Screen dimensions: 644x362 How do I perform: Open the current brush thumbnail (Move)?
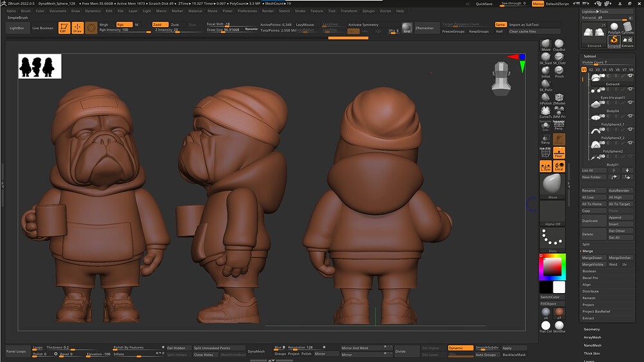552,186
